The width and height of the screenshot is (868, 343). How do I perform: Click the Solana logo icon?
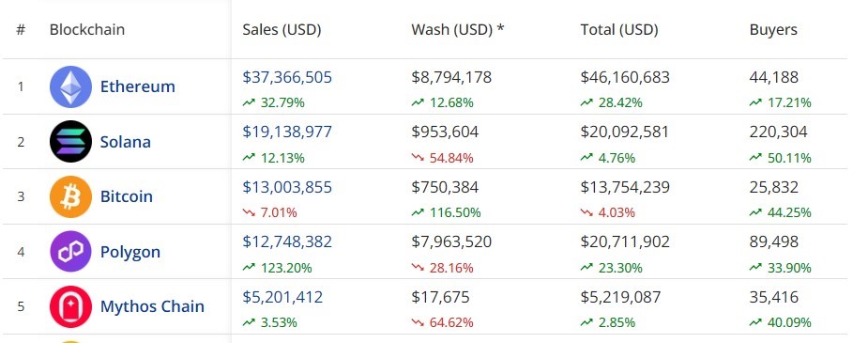coord(70,141)
